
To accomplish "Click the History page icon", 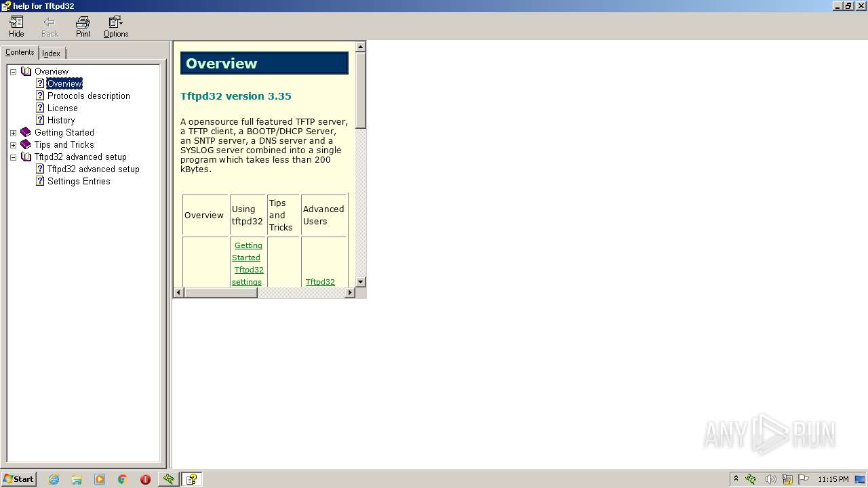I will coord(40,120).
